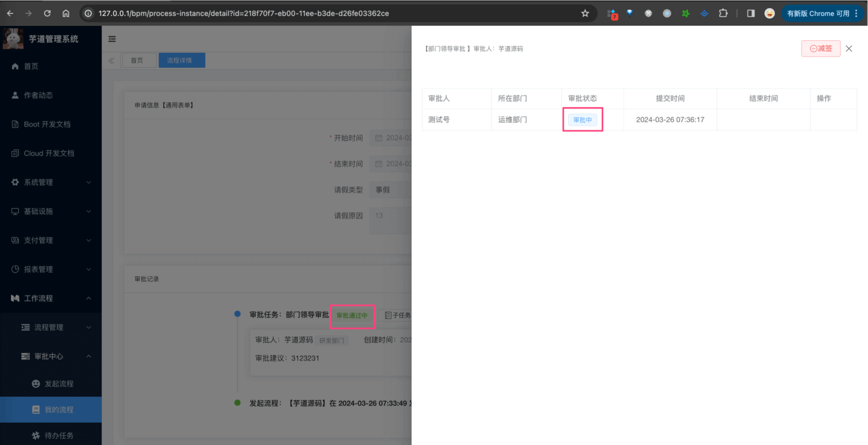Bookmark this page with the star icon
This screenshot has height=445, width=868.
(x=585, y=13)
